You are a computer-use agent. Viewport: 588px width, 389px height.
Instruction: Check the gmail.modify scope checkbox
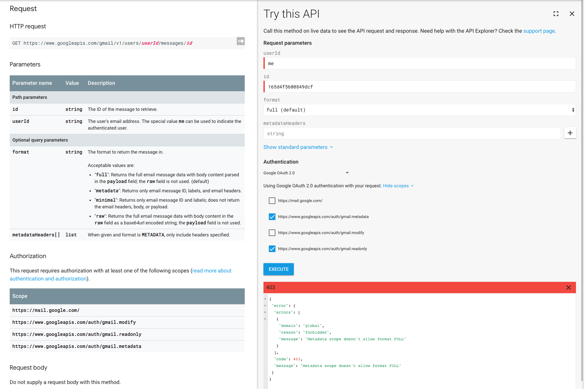tap(272, 233)
